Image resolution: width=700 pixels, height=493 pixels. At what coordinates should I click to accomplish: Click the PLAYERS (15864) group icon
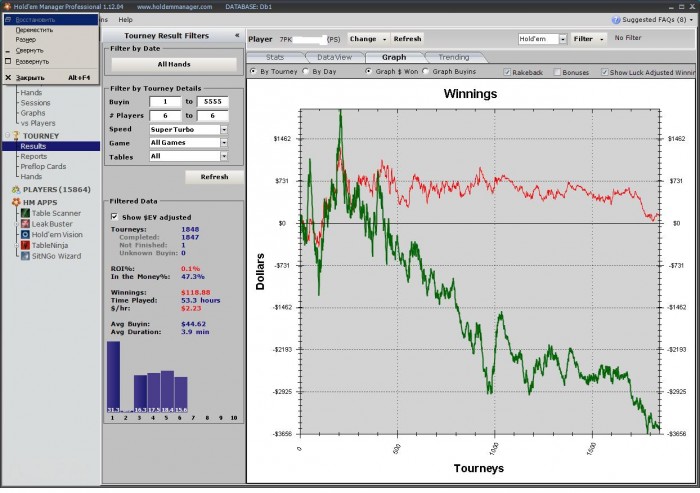coord(16,190)
